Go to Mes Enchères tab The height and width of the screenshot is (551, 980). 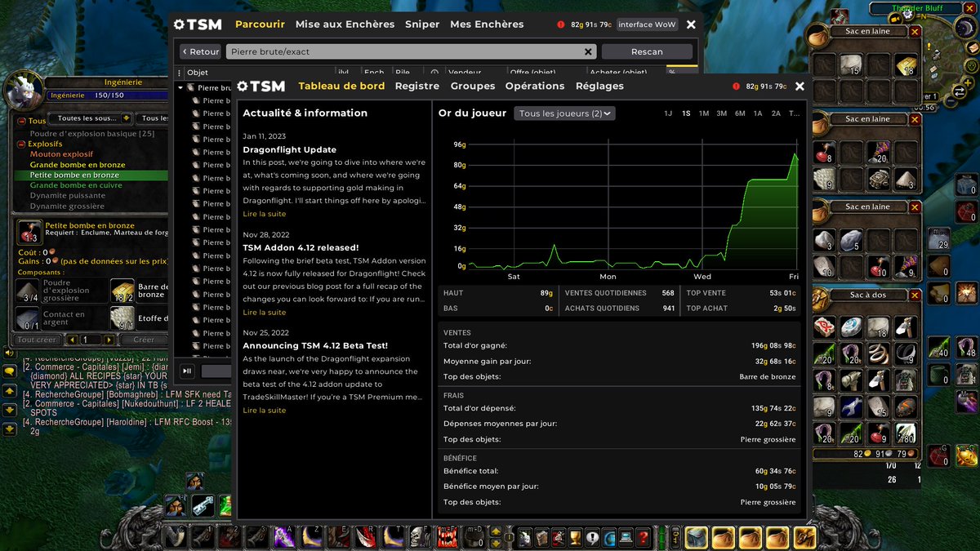[487, 24]
